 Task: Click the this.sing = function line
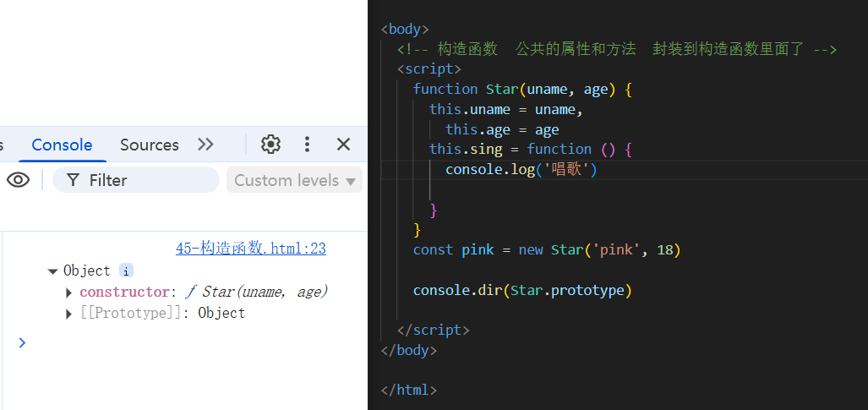click(x=531, y=149)
